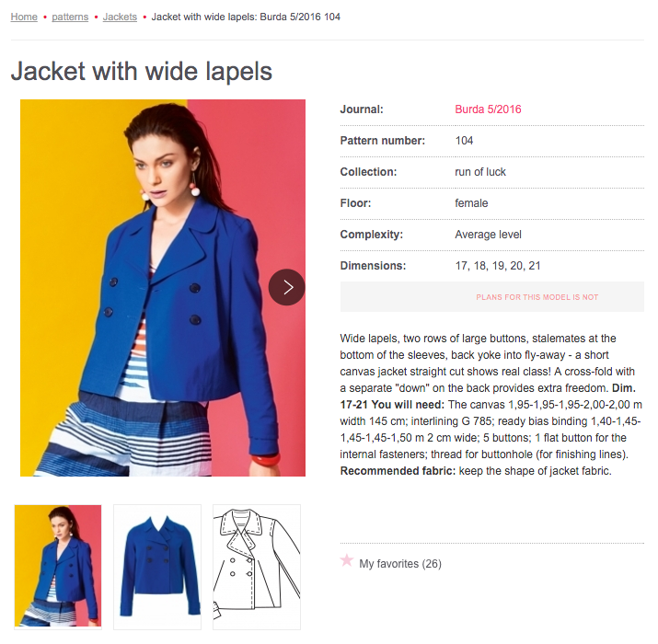Open the Jackets breadcrumb category
The image size is (658, 644).
120,17
